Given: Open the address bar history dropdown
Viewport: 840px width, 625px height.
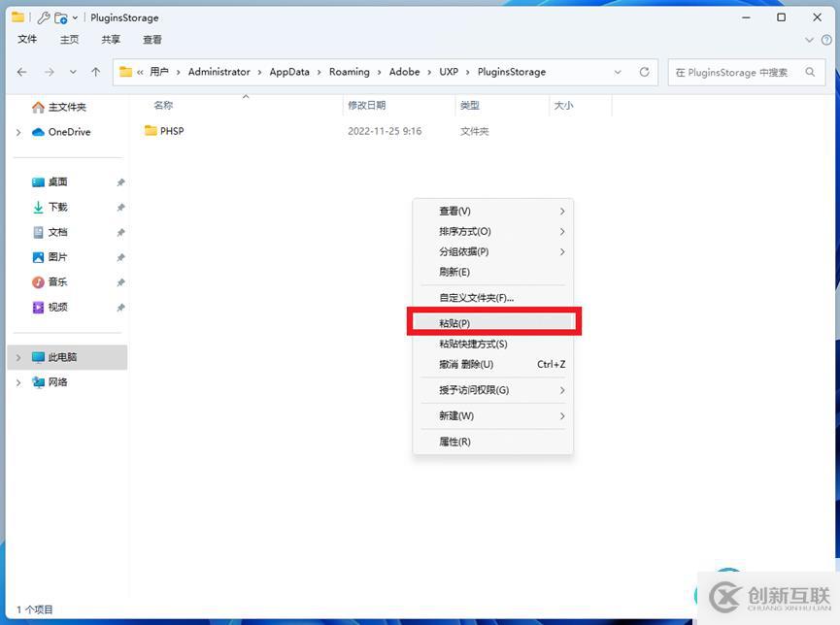Looking at the screenshot, I should coord(618,72).
